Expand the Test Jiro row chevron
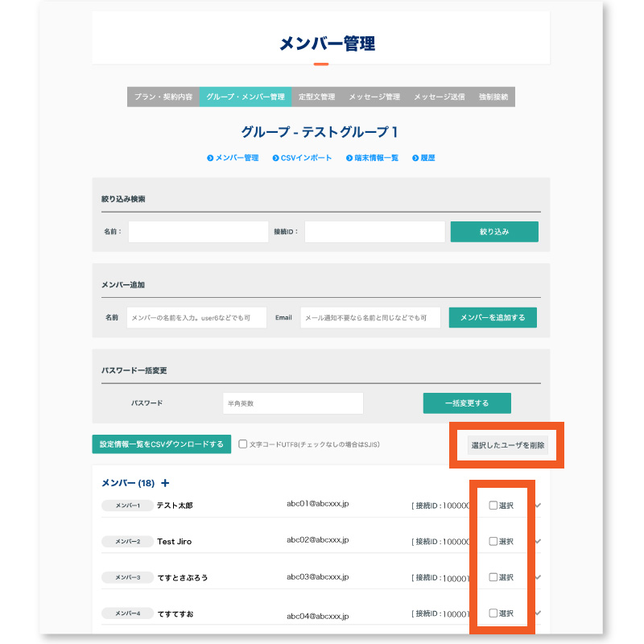This screenshot has width=644, height=644. 538,541
